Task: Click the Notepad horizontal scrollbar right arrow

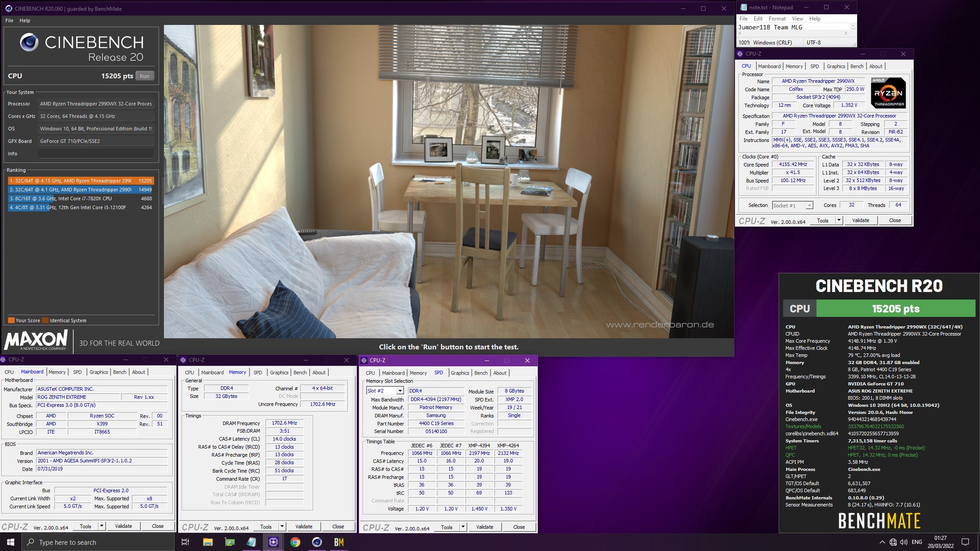Action: coord(845,33)
